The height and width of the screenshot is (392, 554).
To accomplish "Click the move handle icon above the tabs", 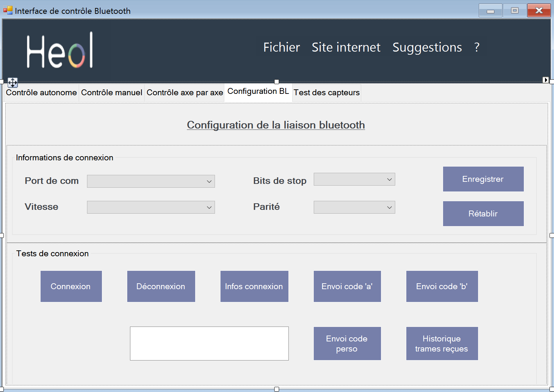I will click(12, 82).
